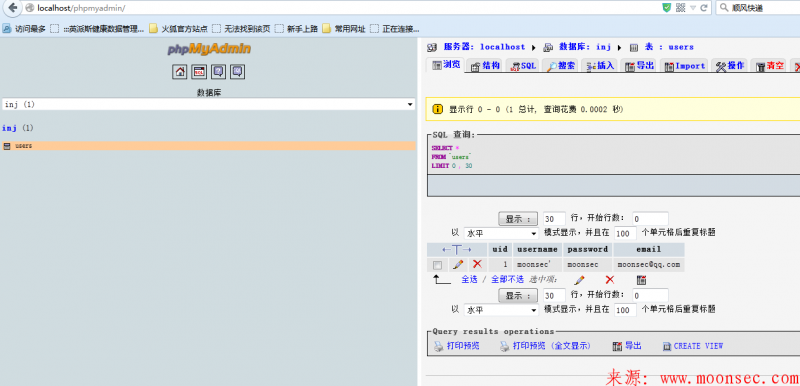Select the users table name in sidebar

23,146
